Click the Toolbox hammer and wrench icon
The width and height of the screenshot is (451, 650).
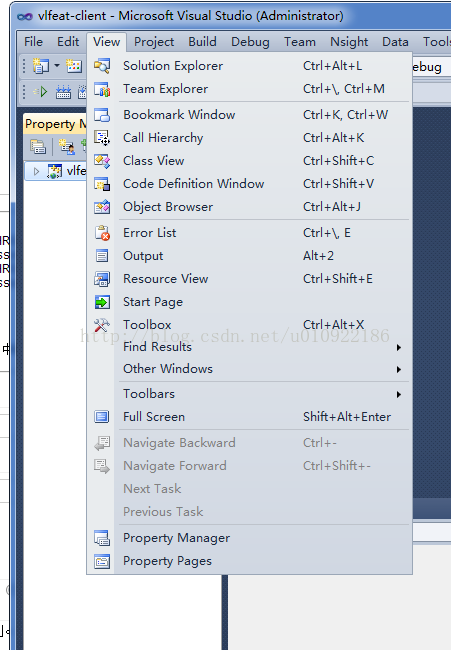coord(102,325)
